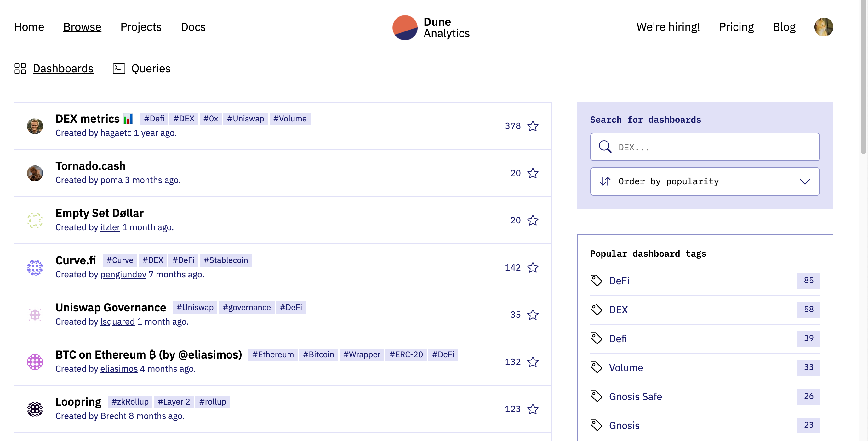Screen dimensions: 868x441
Task: Favorite the Loopring dashboard
Action: click(x=533, y=409)
